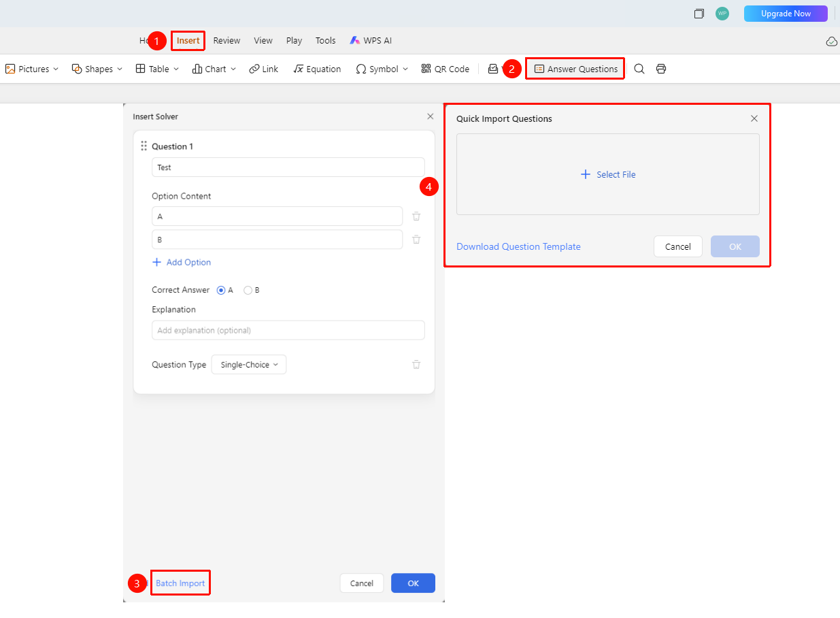
Task: Click Download Question Template link
Action: coord(518,246)
